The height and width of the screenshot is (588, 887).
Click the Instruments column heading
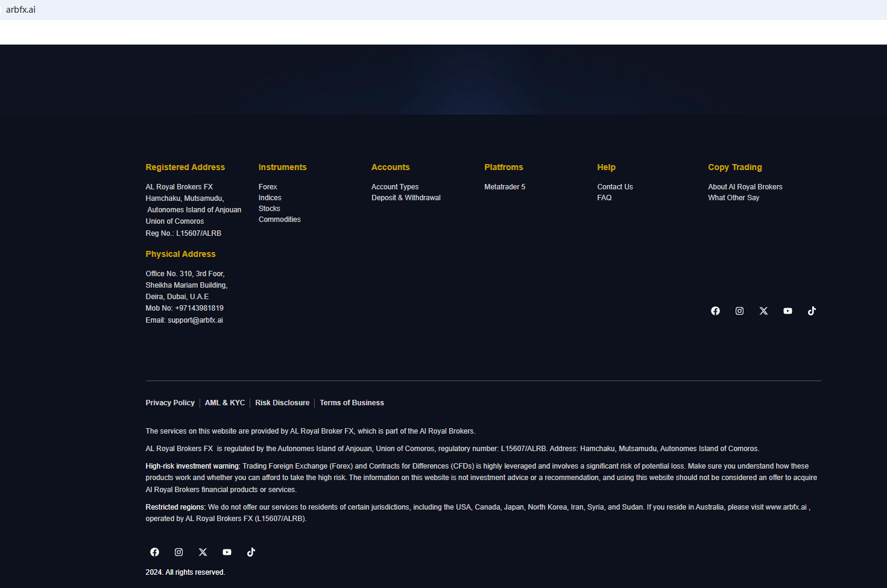click(283, 167)
